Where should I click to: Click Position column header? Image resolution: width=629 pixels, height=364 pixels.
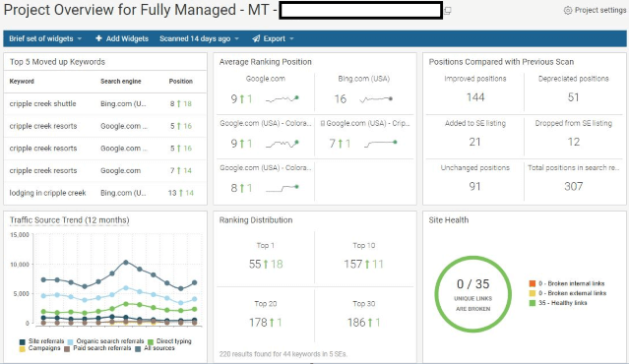[180, 81]
